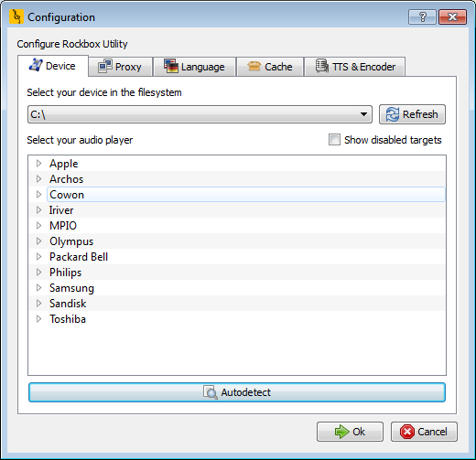476x460 pixels.
Task: Expand the Packard Bell tree node
Action: (x=38, y=257)
